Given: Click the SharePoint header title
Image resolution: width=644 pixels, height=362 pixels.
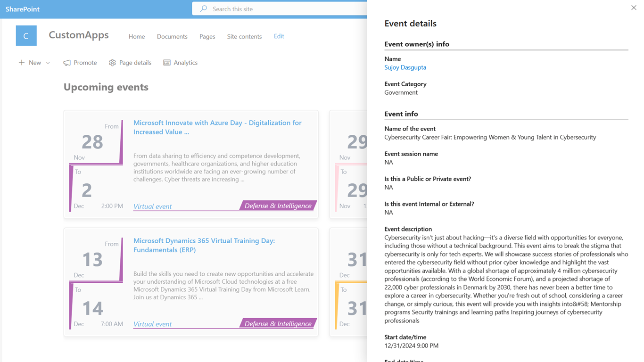Looking at the screenshot, I should coord(23,9).
